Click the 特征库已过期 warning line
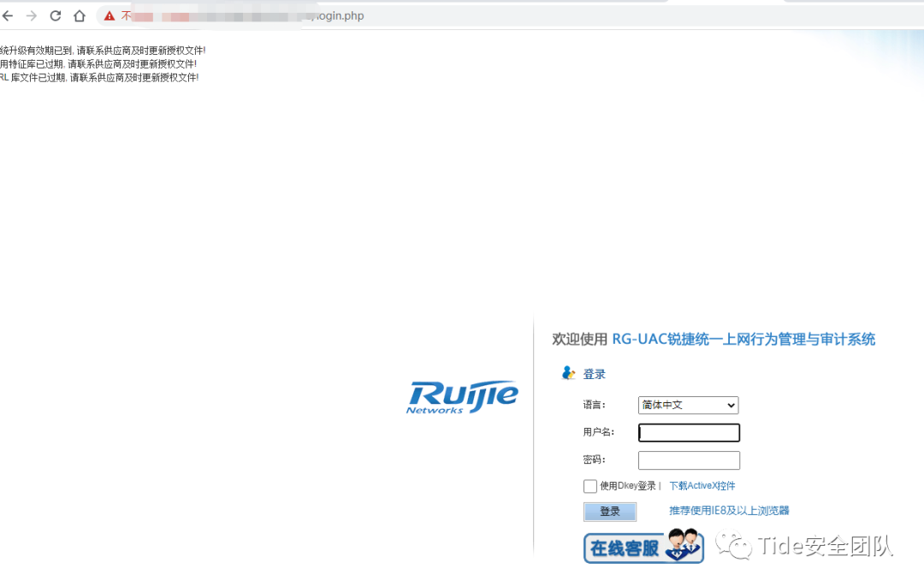The width and height of the screenshot is (924, 587). [x=98, y=64]
